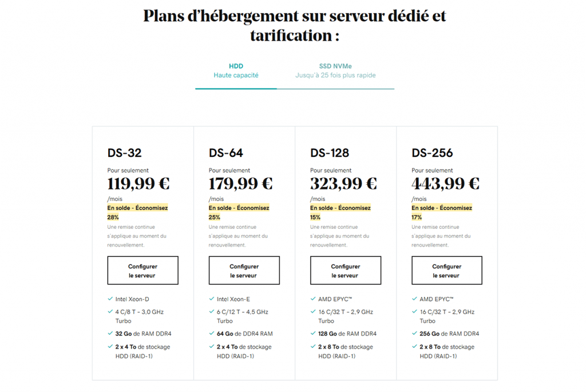Click the checkmark beside Intel Xeon-D
This screenshot has width=586, height=392.
[x=110, y=298]
